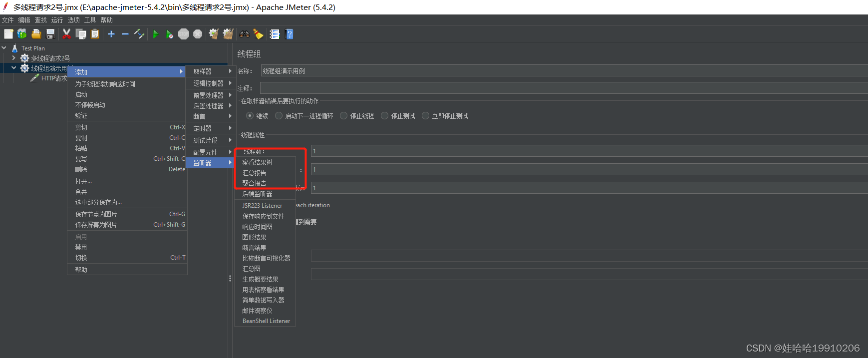Open the Function Helper notebook icon
The image size is (868, 358).
click(275, 34)
